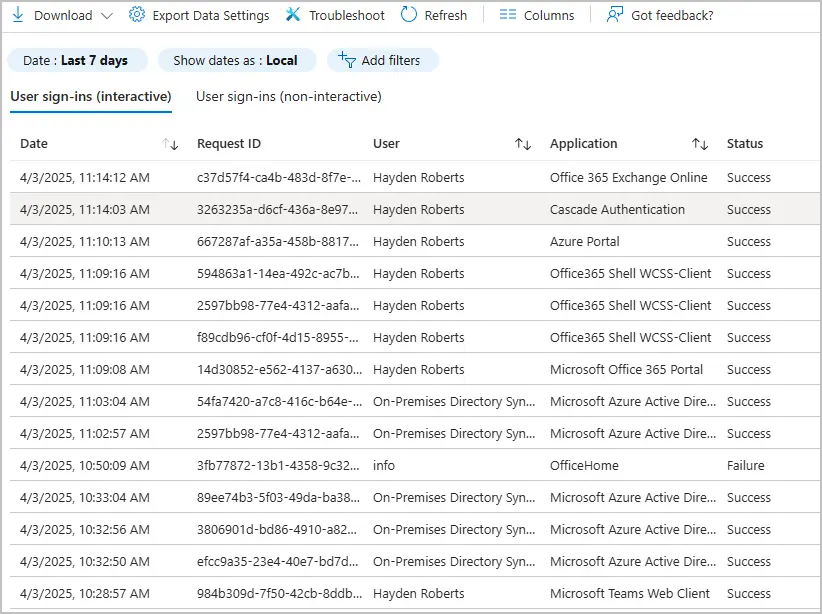Click request ID 54fa7420-a7c8-416c-b64e
Viewport: 822px width, 614px height.
279,402
